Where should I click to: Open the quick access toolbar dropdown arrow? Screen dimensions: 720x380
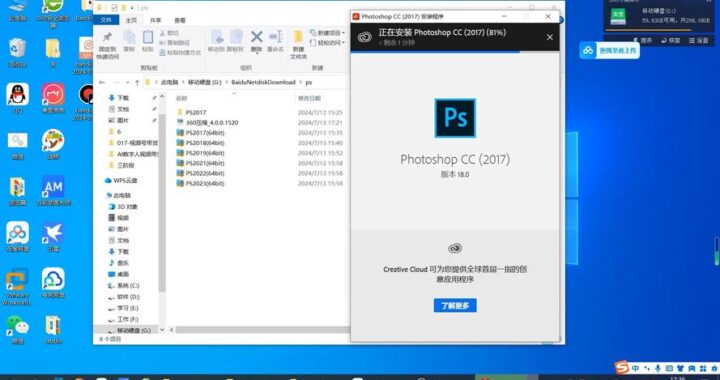click(x=132, y=8)
